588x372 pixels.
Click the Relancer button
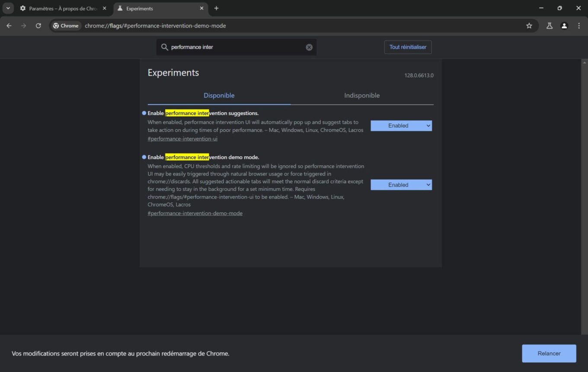coord(549,353)
